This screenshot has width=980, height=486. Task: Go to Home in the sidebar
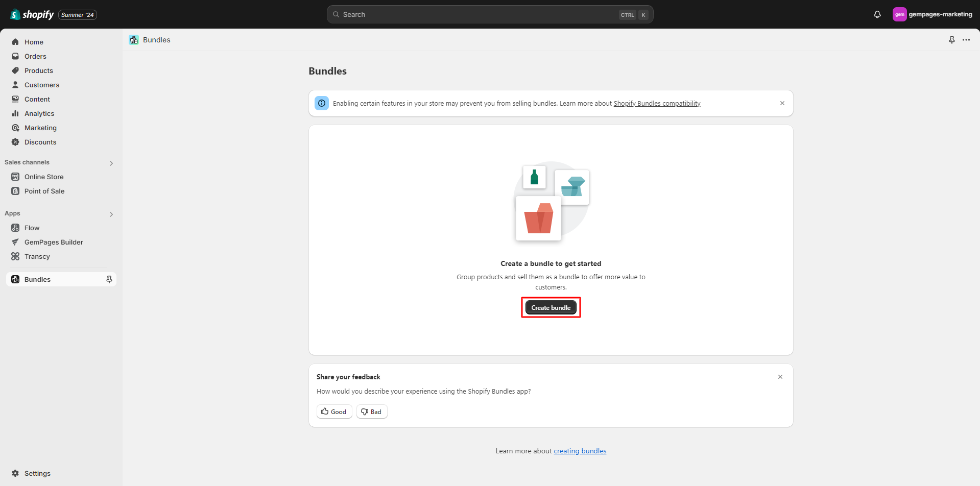pos(34,42)
